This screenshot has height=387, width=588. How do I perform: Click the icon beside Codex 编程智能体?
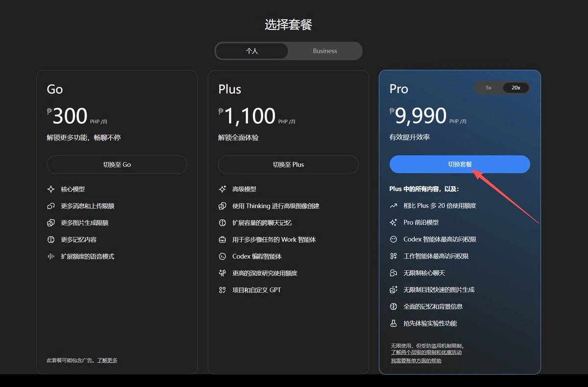222,256
